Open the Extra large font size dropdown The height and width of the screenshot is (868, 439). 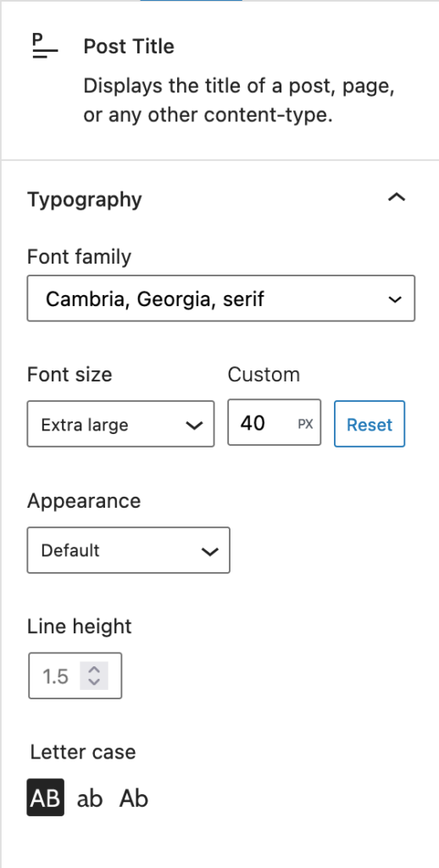[x=120, y=424]
